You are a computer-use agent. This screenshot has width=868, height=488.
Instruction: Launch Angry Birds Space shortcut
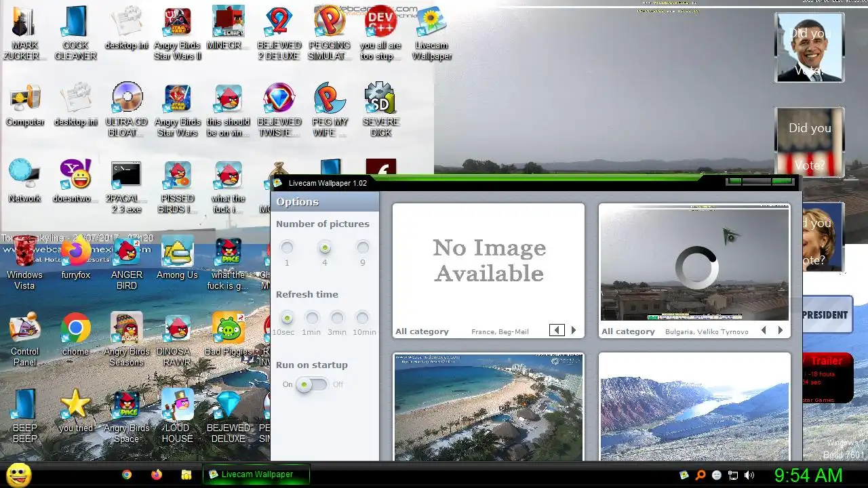pos(127,415)
